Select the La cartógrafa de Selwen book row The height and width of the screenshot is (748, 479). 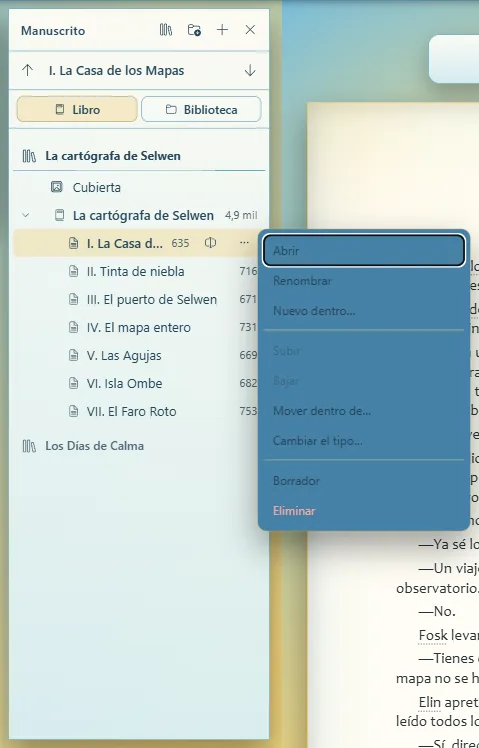pyautogui.click(x=139, y=215)
